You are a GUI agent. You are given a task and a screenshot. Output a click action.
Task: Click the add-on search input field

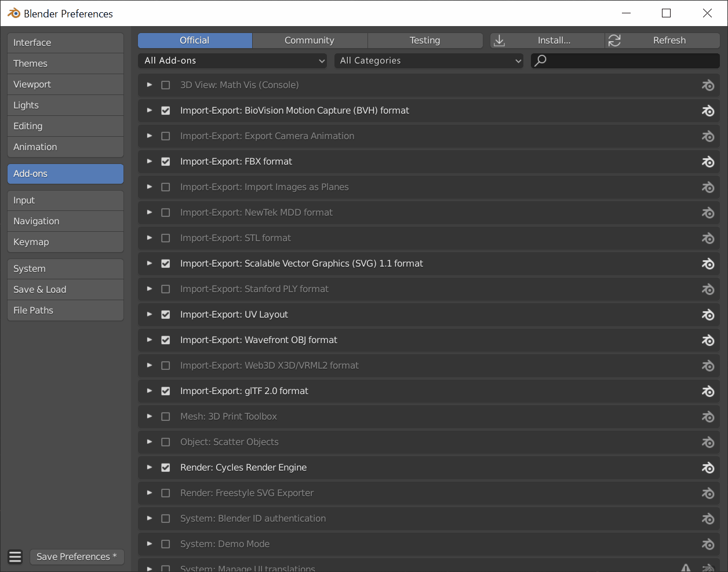coord(625,61)
